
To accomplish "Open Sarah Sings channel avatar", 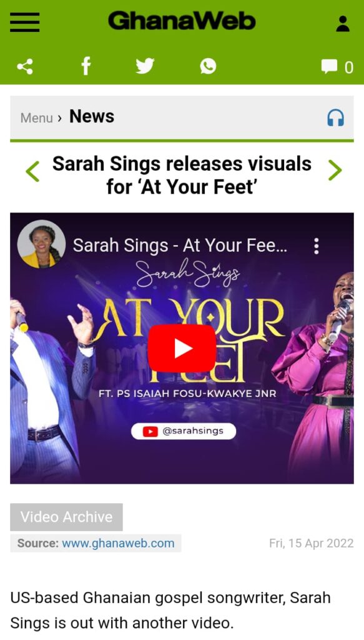I will point(41,244).
